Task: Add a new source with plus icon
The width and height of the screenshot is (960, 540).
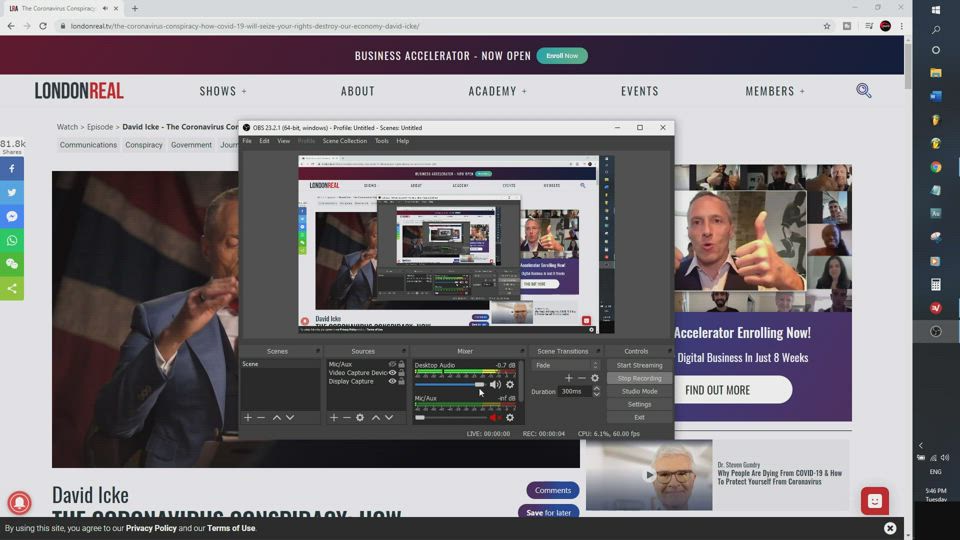Action: (334, 417)
